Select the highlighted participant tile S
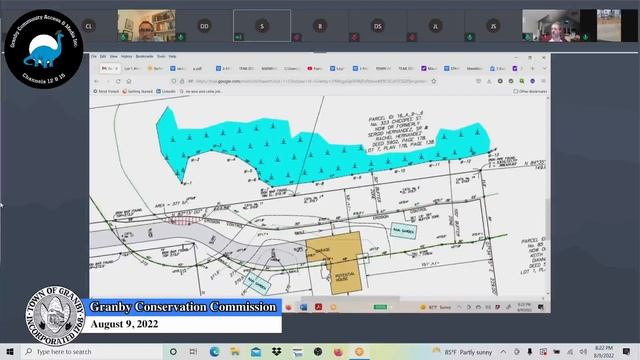Image resolution: width=640 pixels, height=360 pixels. coord(262,26)
